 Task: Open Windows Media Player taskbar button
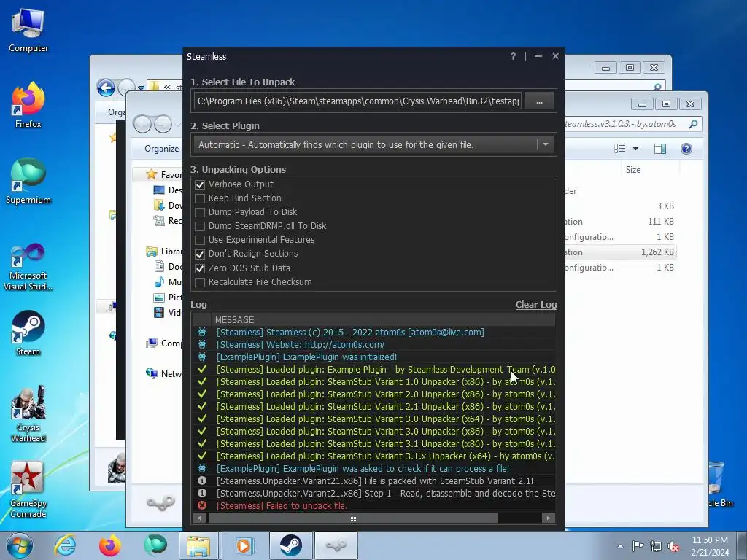click(x=244, y=545)
